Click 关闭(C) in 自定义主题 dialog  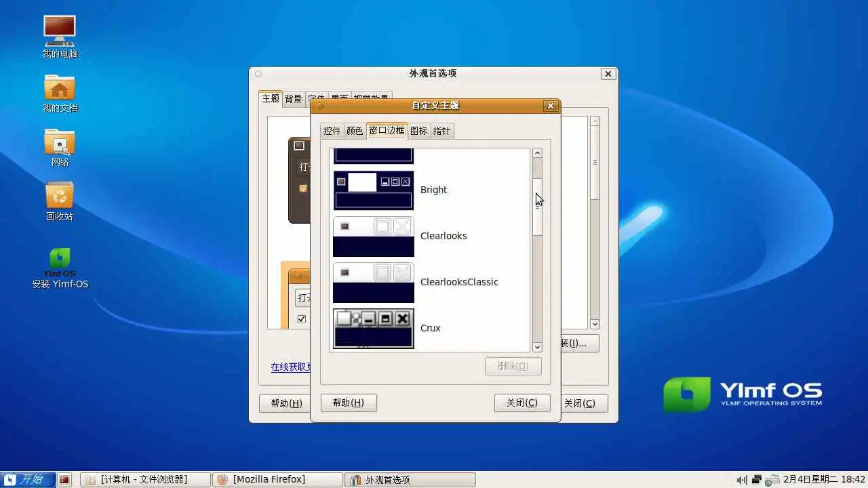click(x=522, y=403)
